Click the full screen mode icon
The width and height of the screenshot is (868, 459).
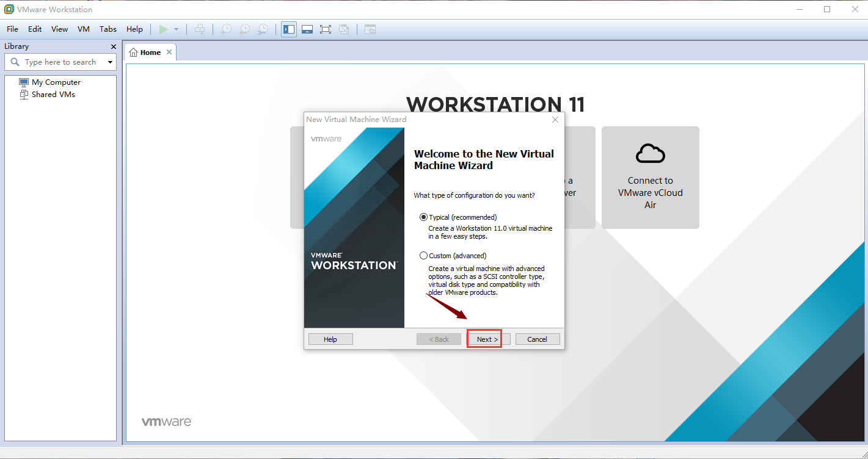tap(326, 29)
